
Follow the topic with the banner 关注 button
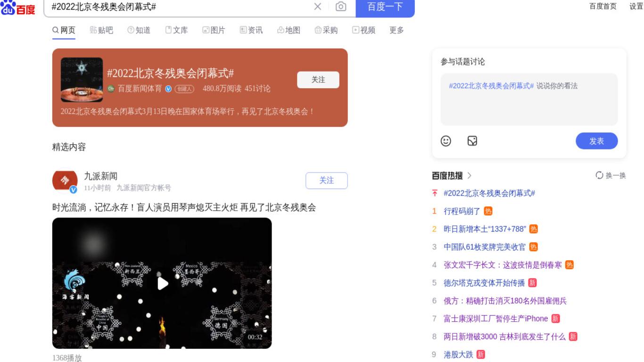tap(318, 80)
